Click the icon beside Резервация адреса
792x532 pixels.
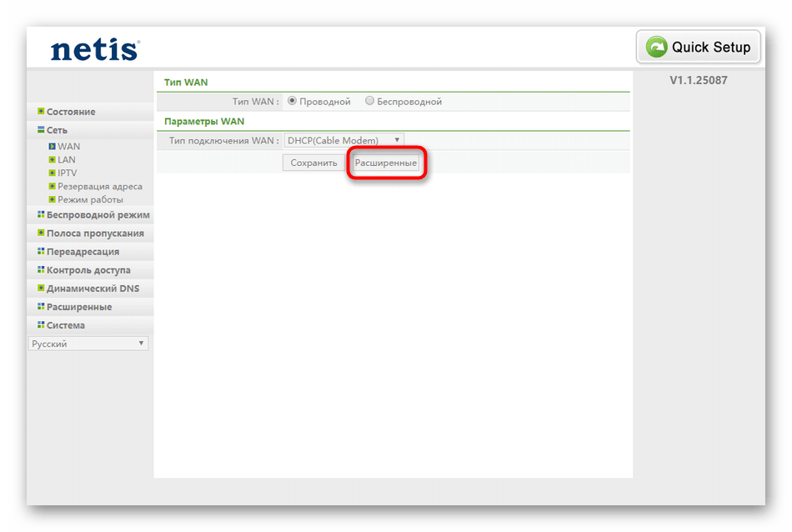(x=52, y=186)
